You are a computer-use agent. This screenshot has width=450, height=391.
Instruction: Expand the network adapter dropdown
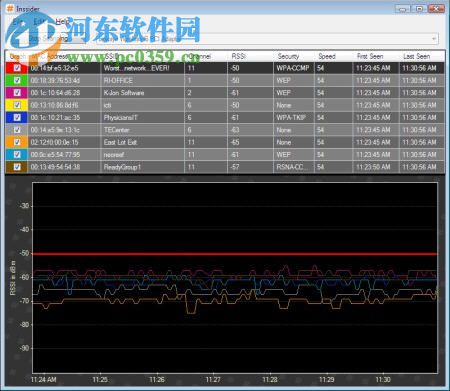tap(434, 39)
